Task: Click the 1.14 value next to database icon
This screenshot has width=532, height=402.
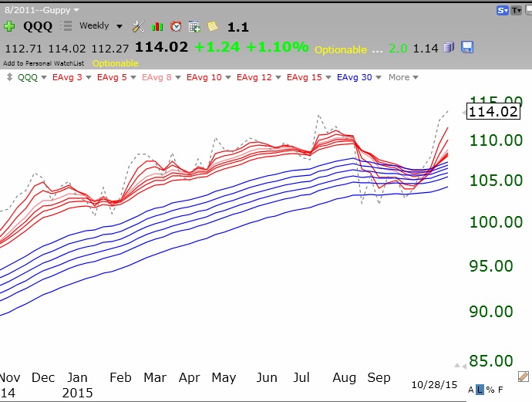Action: click(x=426, y=49)
